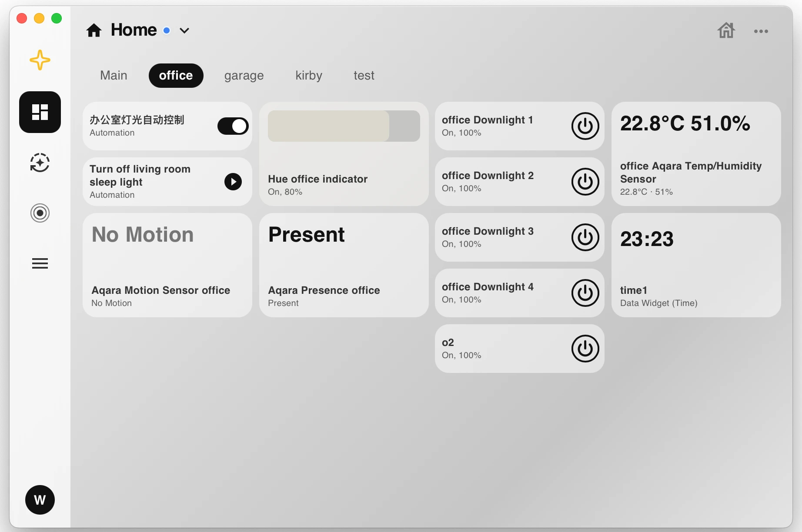
Task: Click the blue status dot beside Home
Action: tap(167, 30)
